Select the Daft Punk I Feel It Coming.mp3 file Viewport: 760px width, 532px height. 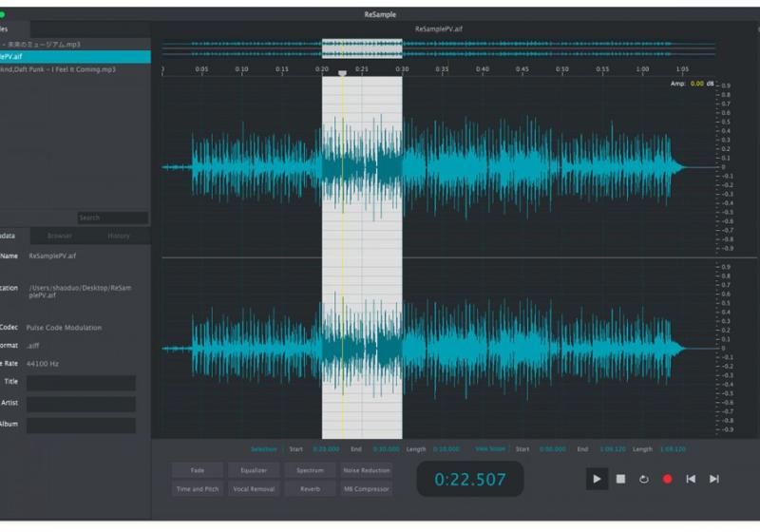coord(57,69)
